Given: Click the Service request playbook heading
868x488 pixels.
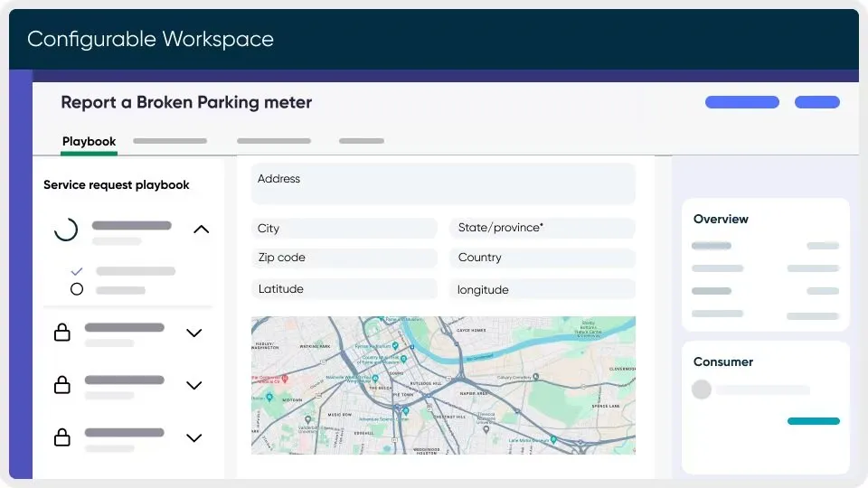Looking at the screenshot, I should (x=117, y=184).
